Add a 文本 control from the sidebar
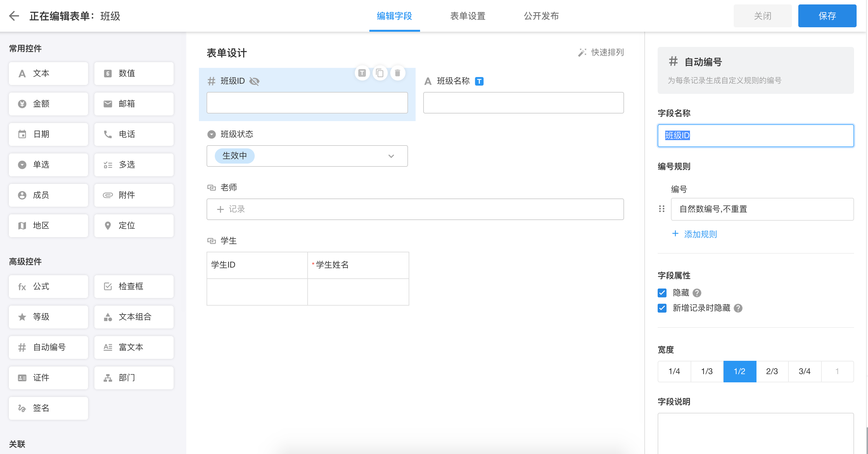The image size is (868, 454). [x=48, y=73]
